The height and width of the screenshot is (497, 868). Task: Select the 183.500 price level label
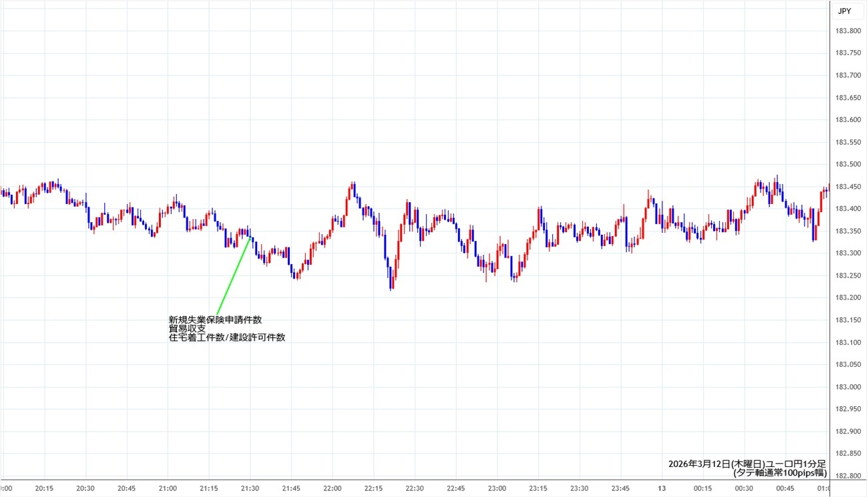coord(847,164)
